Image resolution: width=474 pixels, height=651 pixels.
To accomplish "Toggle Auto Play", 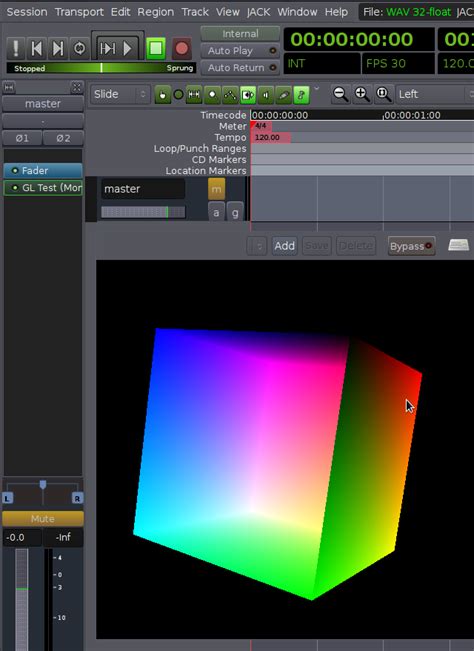I will (240, 51).
